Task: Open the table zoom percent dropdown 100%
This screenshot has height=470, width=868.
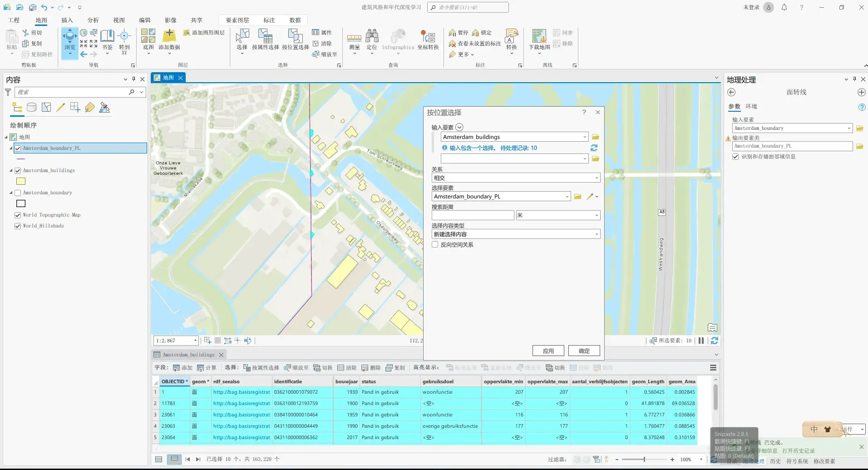Action: tap(701, 460)
